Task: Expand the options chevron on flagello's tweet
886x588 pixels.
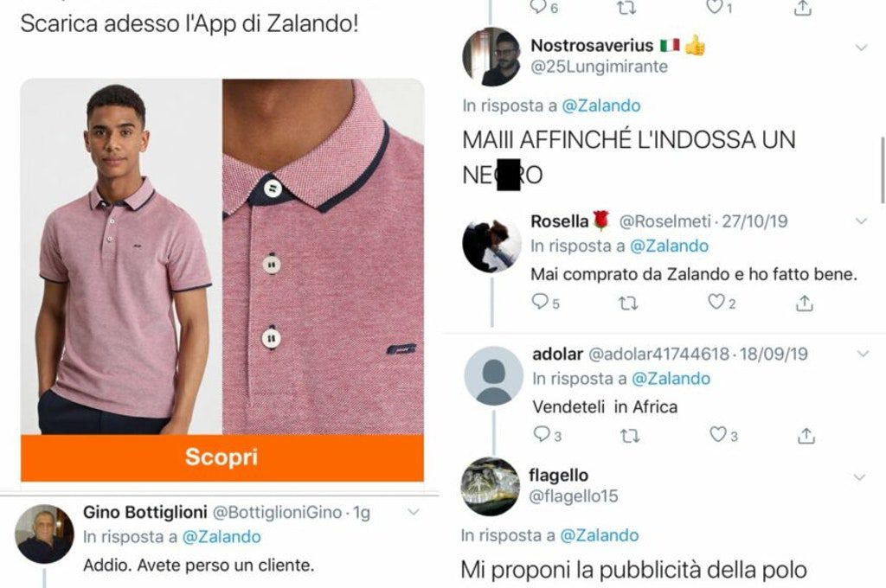Action: pyautogui.click(x=859, y=477)
